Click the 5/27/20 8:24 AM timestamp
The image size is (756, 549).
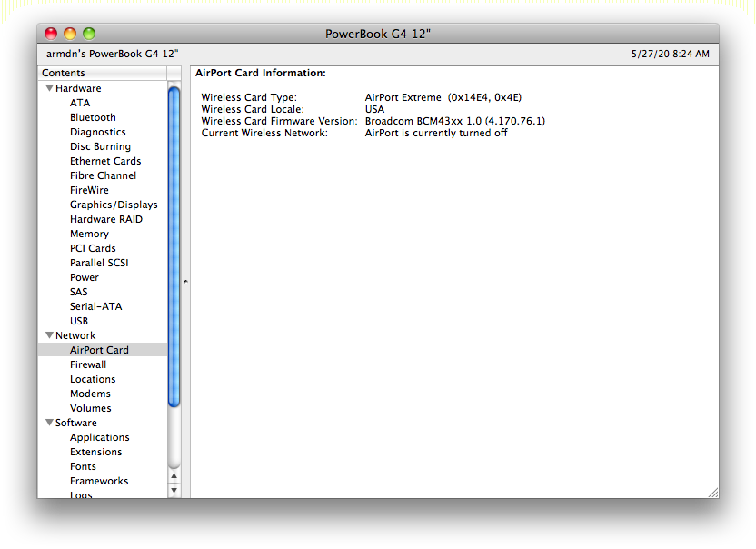tap(671, 54)
